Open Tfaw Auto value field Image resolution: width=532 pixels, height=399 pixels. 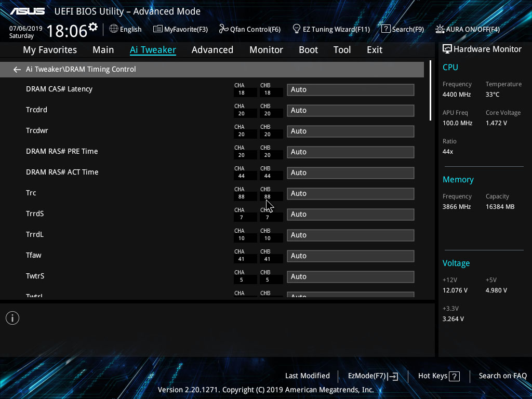(x=351, y=256)
